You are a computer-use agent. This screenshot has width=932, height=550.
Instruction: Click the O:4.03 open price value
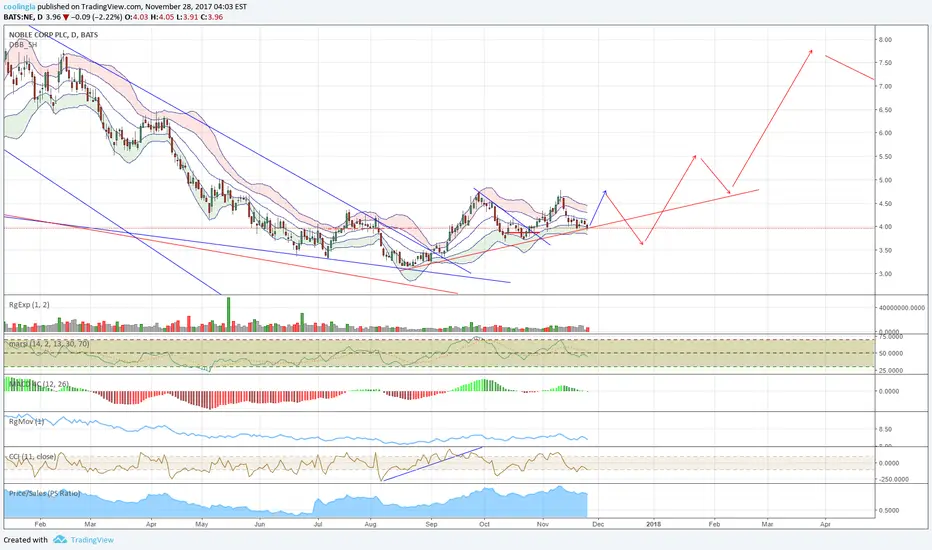click(x=136, y=17)
